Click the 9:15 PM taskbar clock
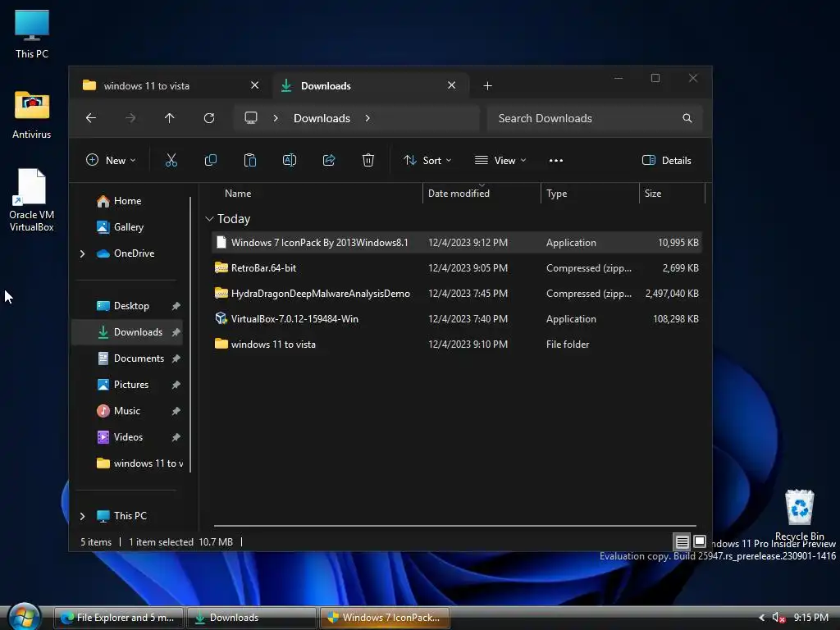Screen dimensions: 840x630 (810, 618)
